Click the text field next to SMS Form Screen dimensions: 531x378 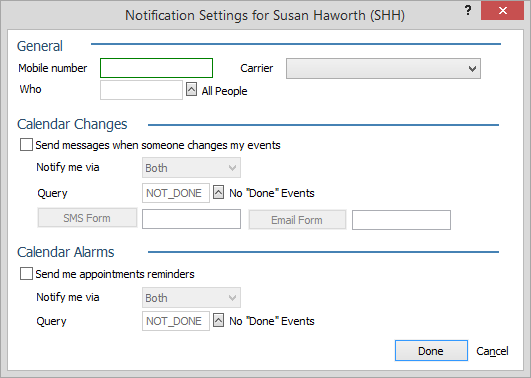(191, 219)
